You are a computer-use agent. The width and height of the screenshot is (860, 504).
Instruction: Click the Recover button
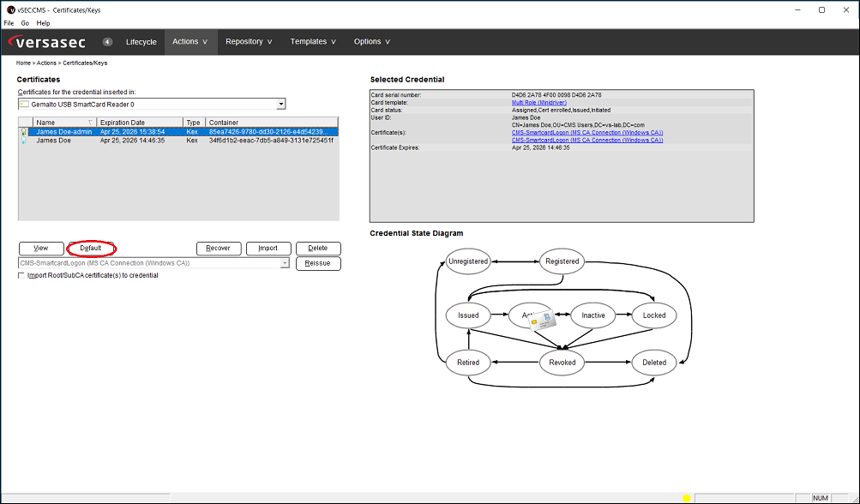219,248
